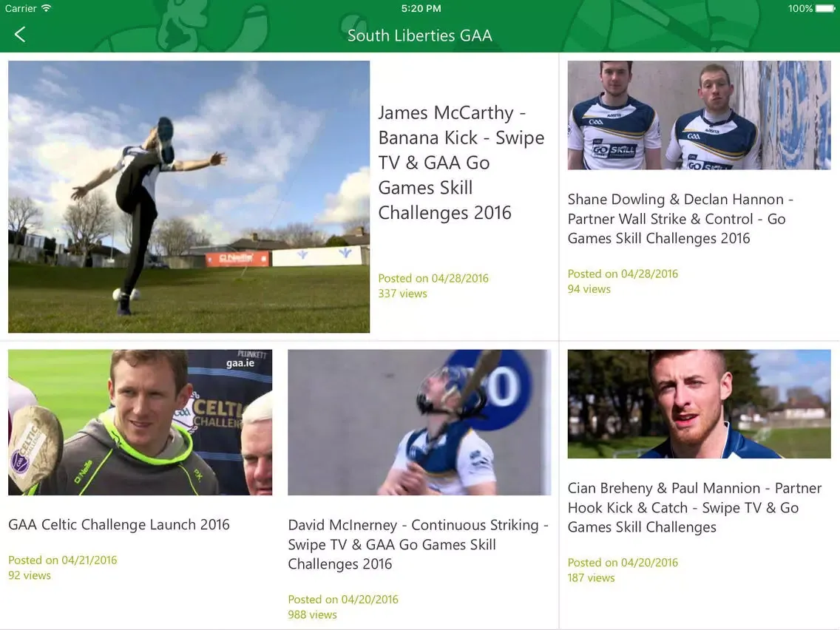
Task: Tap the Carrier status label
Action: pyautogui.click(x=21, y=9)
